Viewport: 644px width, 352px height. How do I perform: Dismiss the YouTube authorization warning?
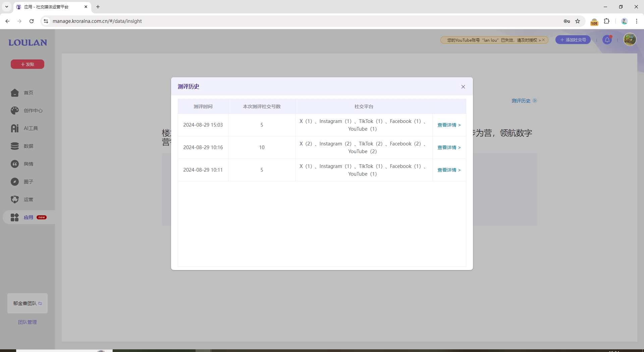point(543,40)
